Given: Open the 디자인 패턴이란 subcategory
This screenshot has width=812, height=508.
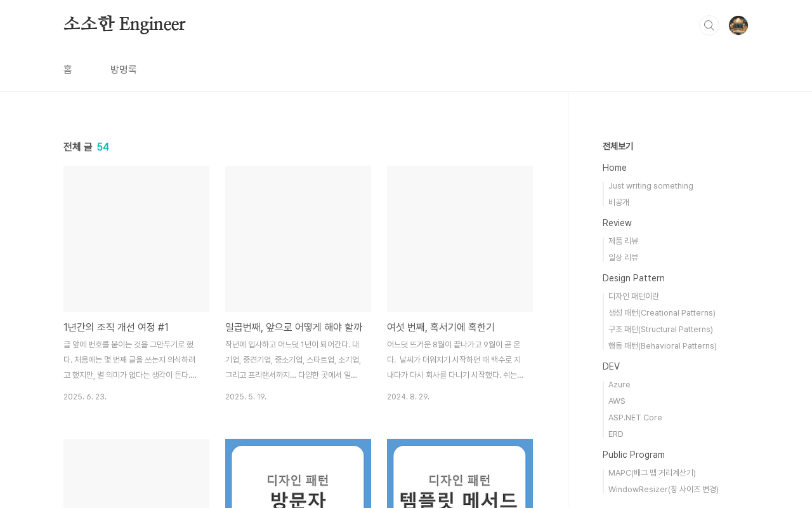Looking at the screenshot, I should (x=634, y=297).
